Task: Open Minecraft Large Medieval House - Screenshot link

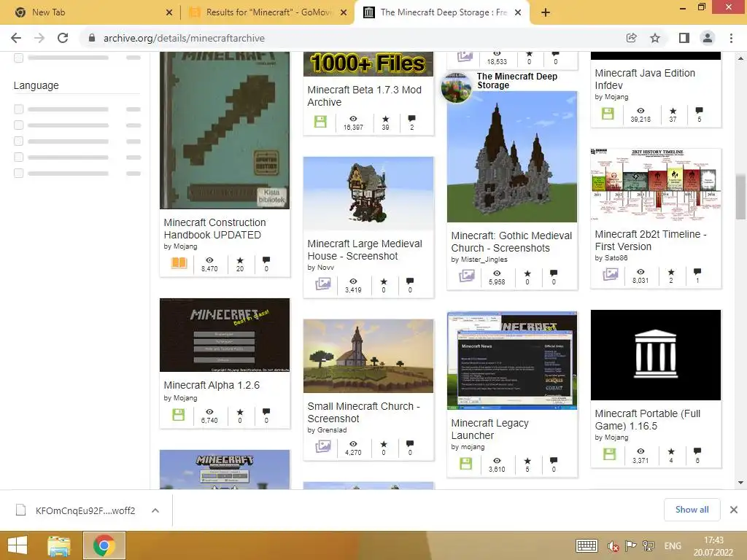Action: [x=365, y=249]
